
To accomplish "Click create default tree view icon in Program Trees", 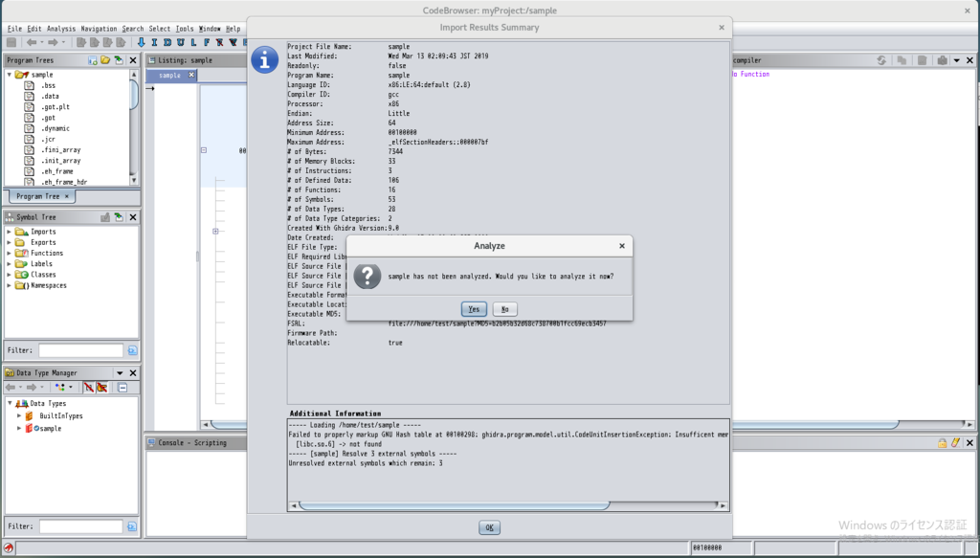I will (93, 60).
